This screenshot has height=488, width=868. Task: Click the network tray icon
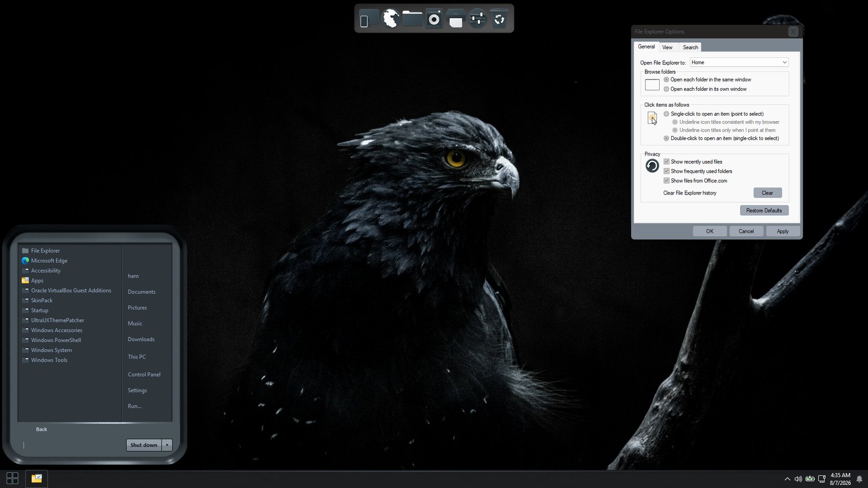pos(822,479)
